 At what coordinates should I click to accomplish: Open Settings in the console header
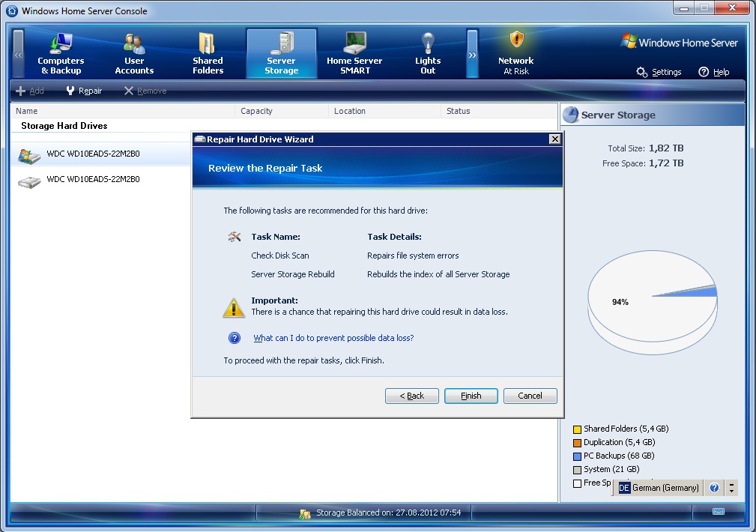tap(659, 72)
